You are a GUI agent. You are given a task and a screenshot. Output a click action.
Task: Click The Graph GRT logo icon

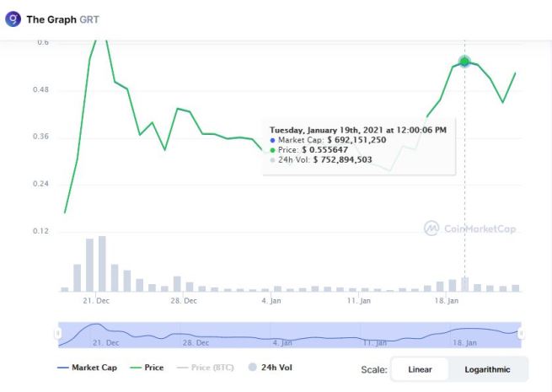point(13,19)
